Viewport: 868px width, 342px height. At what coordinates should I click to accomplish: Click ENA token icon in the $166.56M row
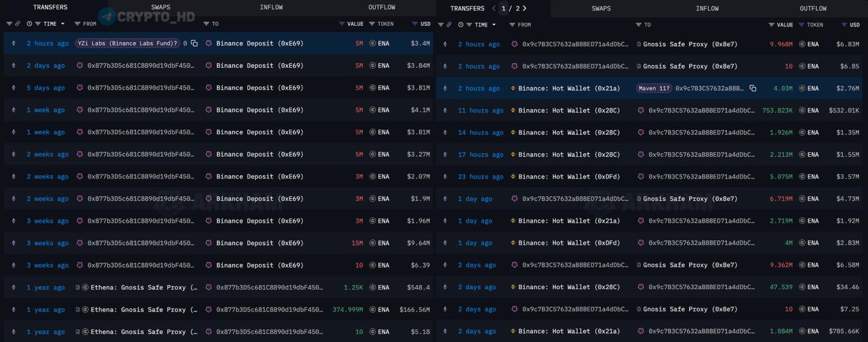point(372,309)
